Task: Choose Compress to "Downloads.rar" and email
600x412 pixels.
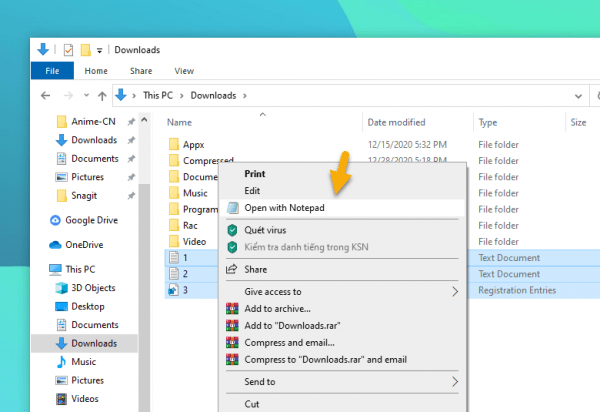Action: tap(325, 360)
